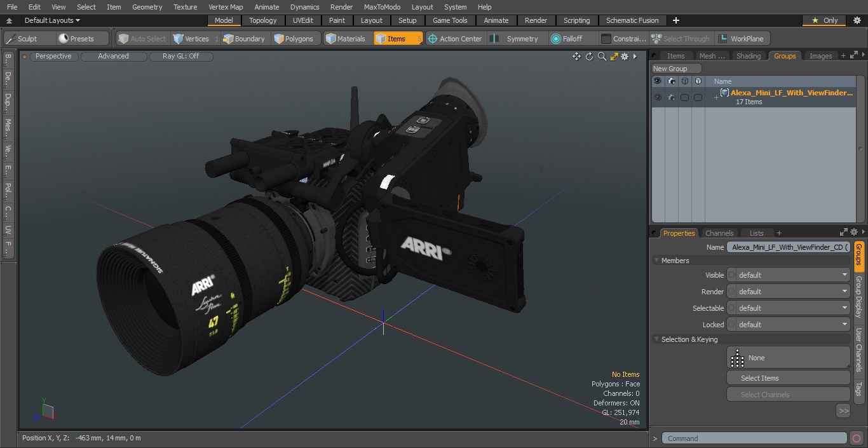Click the viewport zoom magnifier icon
868x448 pixels.
click(x=602, y=57)
